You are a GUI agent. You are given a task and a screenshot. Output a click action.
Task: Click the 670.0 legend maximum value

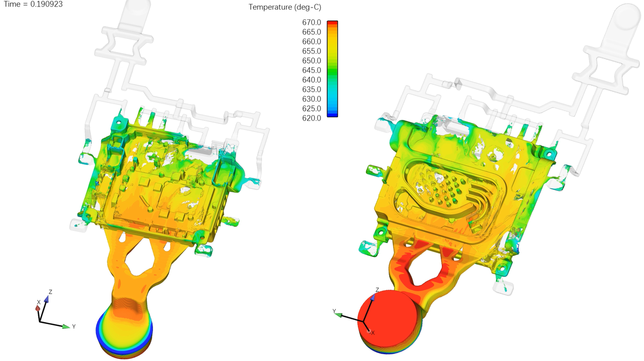pos(311,23)
